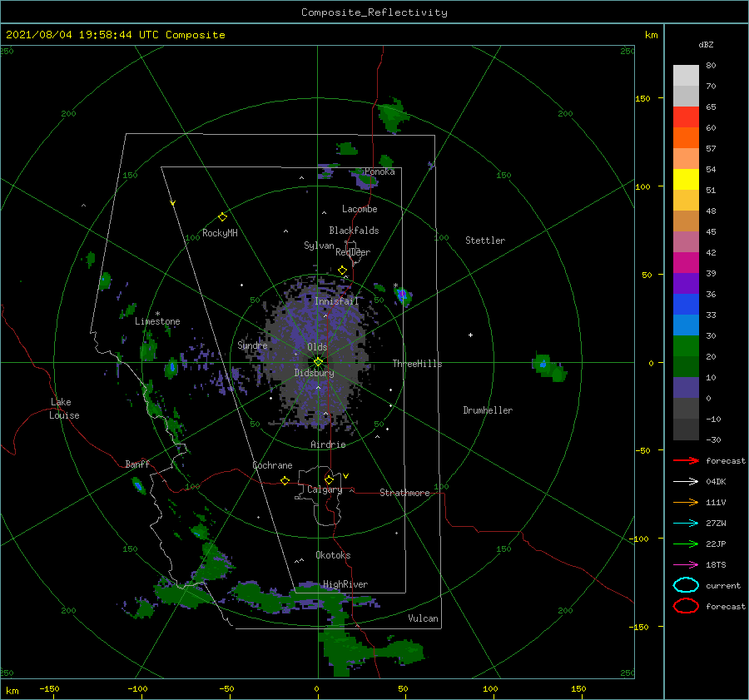
Task: Click the Limestone label
Action: [157, 321]
